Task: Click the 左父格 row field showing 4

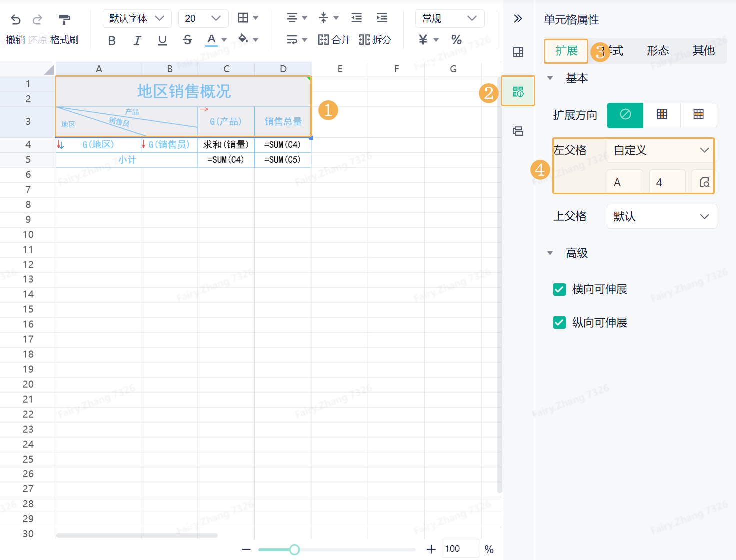Action: click(667, 182)
